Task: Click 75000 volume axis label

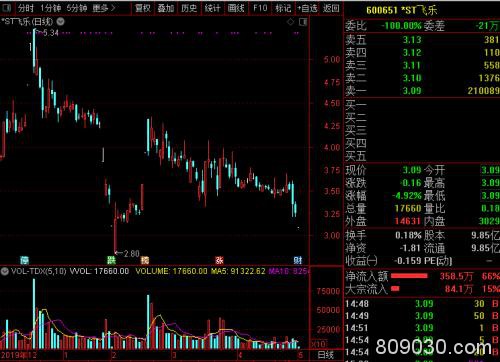Action: 328,291
